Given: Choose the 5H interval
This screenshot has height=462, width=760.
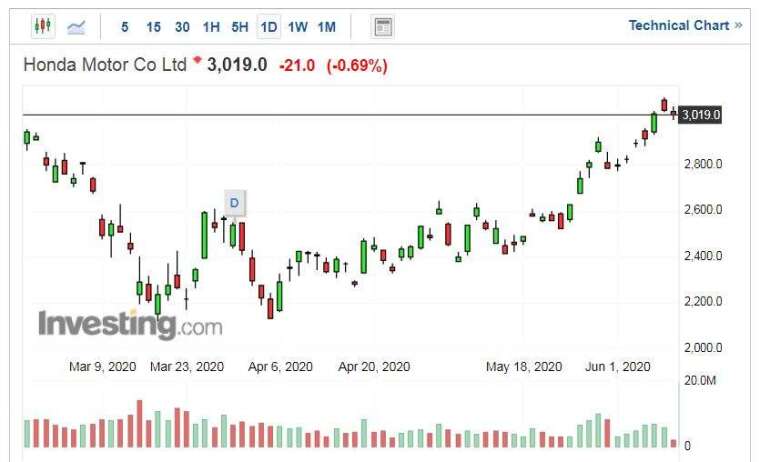Looking at the screenshot, I should (239, 27).
